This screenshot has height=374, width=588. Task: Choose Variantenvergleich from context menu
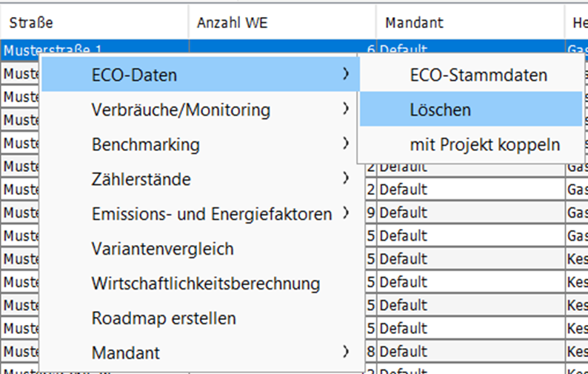point(162,249)
